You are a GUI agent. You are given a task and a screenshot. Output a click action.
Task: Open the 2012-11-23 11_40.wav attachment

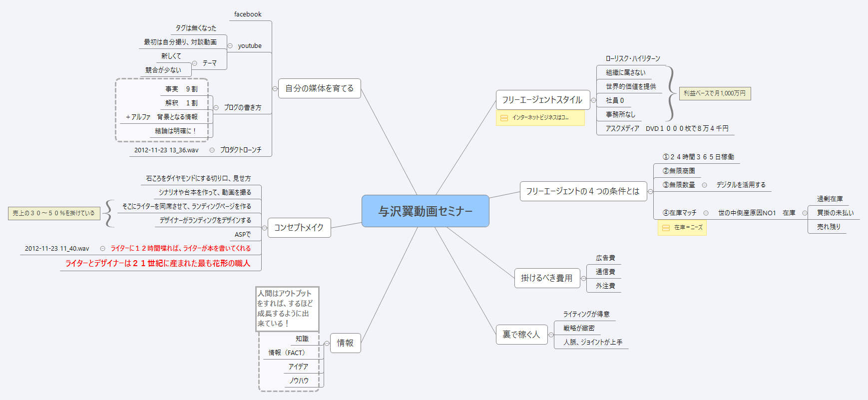tap(57, 248)
